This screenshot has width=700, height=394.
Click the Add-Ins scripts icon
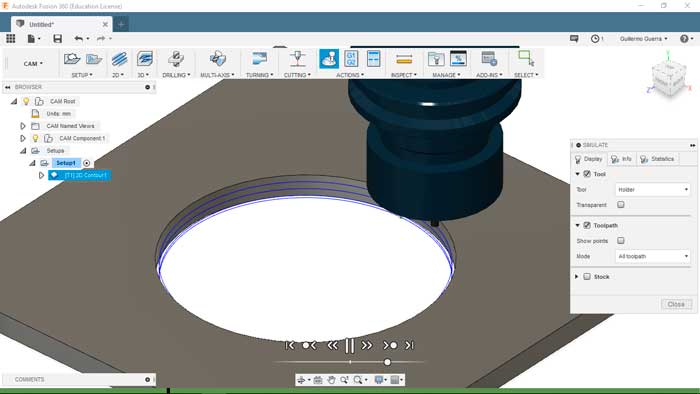489,59
